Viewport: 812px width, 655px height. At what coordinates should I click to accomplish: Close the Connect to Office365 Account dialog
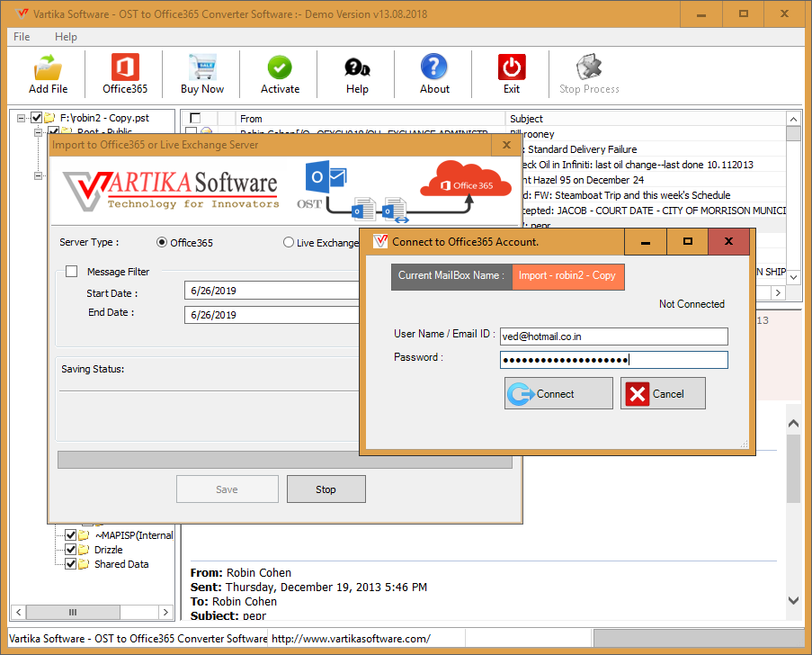coord(728,241)
